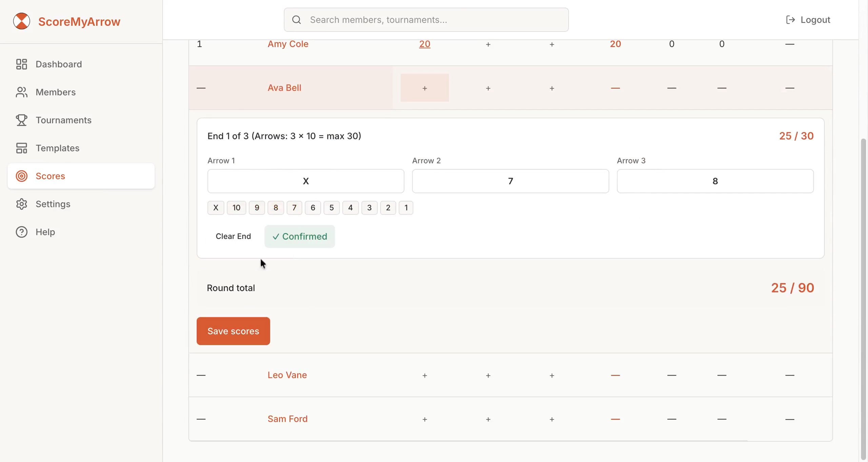Go to the Members page
Image resolution: width=868 pixels, height=462 pixels.
[81, 92]
